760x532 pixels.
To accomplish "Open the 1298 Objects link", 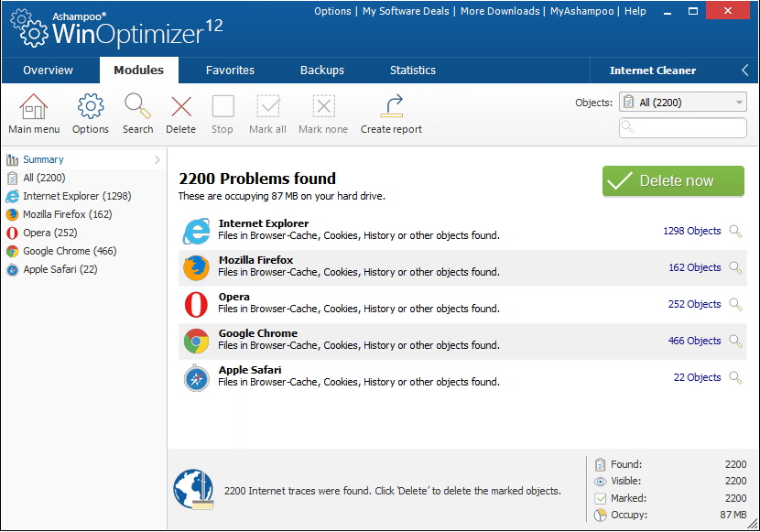I will click(x=692, y=231).
